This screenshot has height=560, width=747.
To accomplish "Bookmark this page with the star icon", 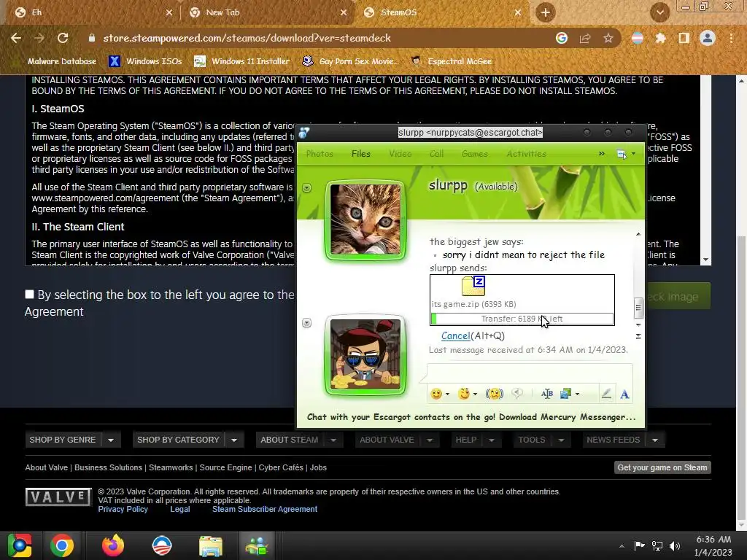I will click(x=608, y=38).
